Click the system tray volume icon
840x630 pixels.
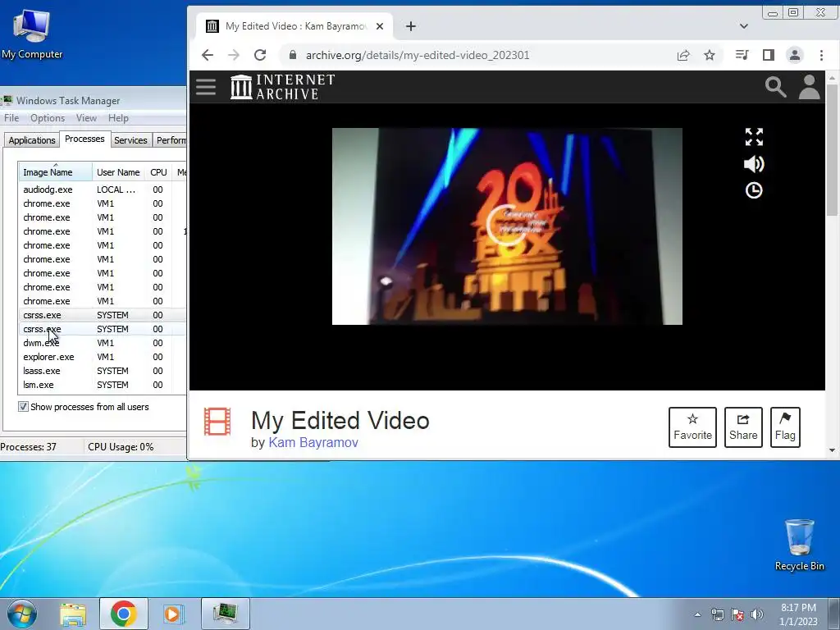pos(756,614)
